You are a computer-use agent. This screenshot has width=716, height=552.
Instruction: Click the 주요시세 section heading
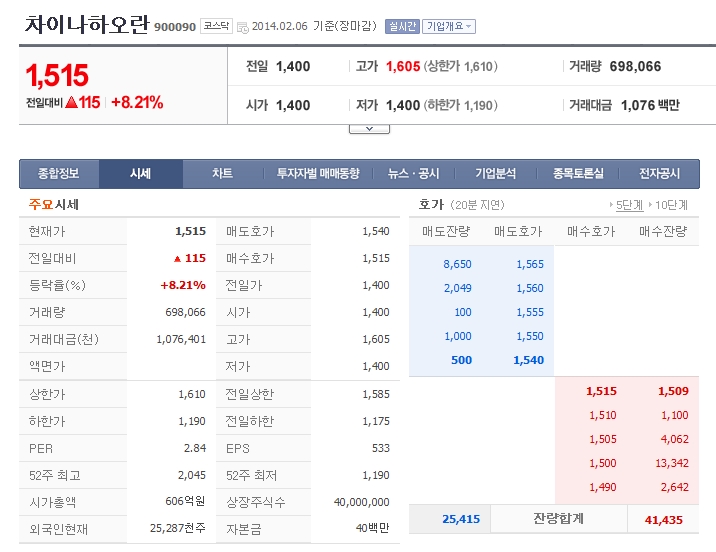tap(53, 205)
